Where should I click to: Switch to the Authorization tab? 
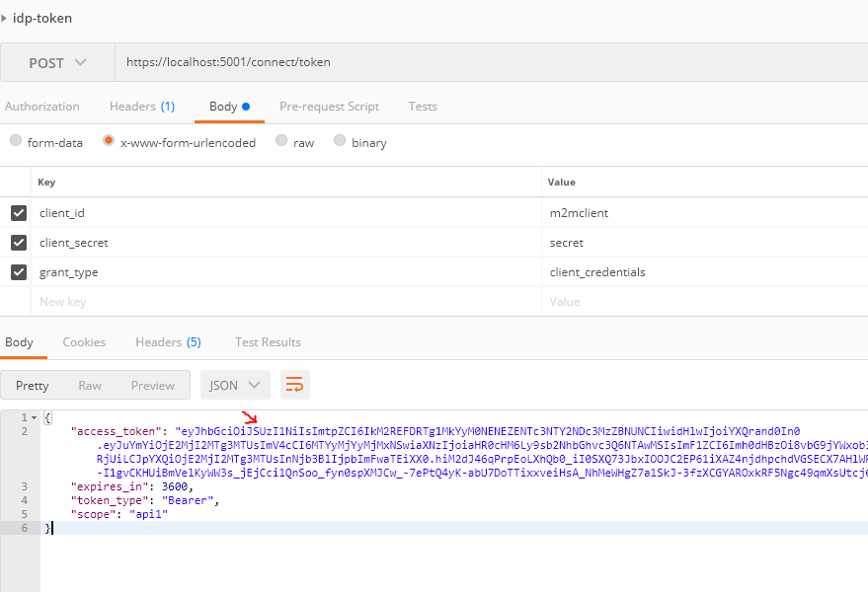[42, 107]
